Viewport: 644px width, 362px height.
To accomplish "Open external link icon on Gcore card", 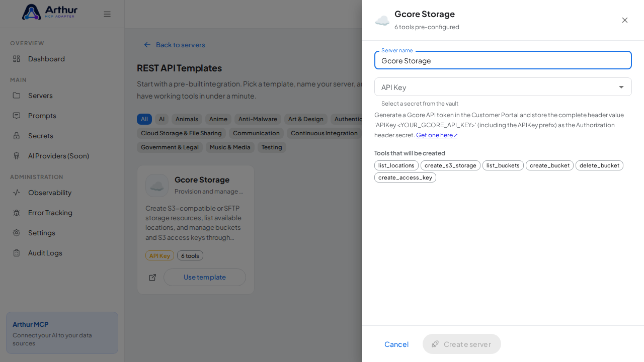I will tap(152, 278).
